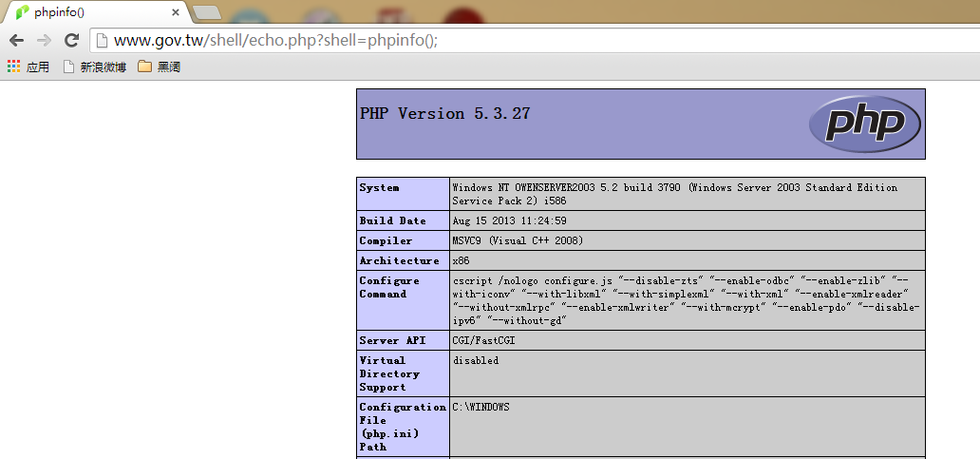Click the Windows NT OWENSERVER2003 value text
980x459 pixels.
click(x=674, y=195)
